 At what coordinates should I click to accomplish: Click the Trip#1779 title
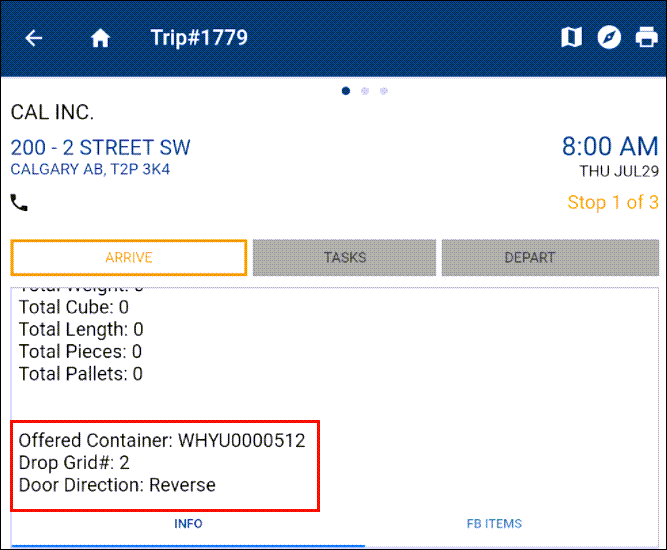pyautogui.click(x=199, y=38)
